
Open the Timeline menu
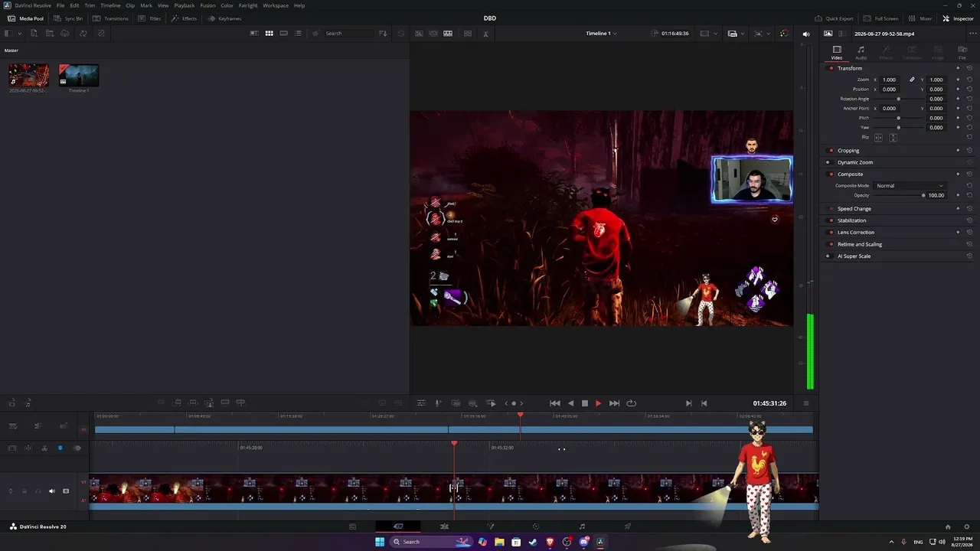click(110, 5)
